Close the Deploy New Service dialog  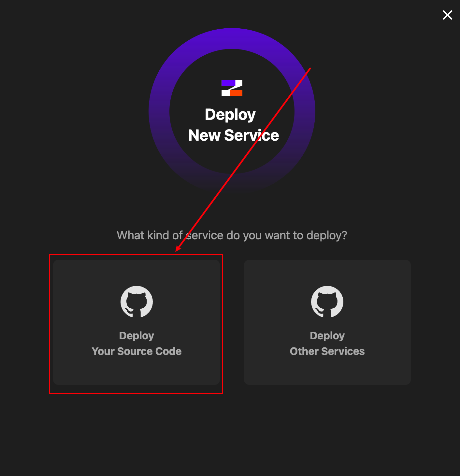[448, 15]
